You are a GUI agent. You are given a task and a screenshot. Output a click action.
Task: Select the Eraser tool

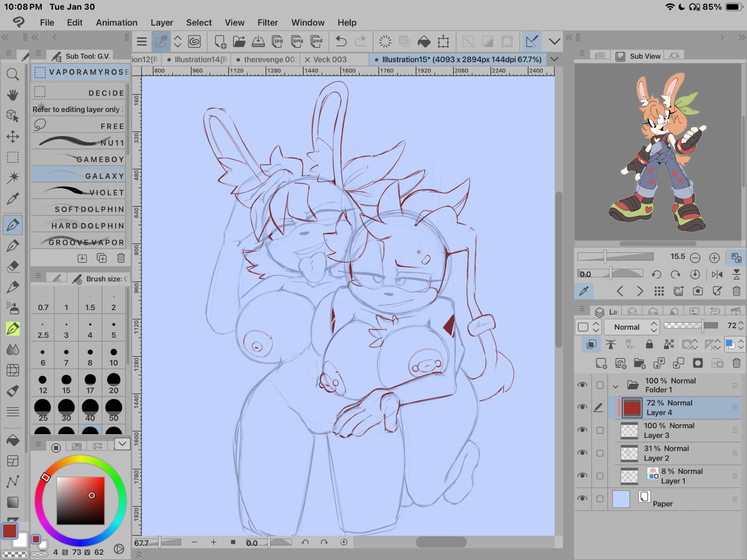coord(13,266)
